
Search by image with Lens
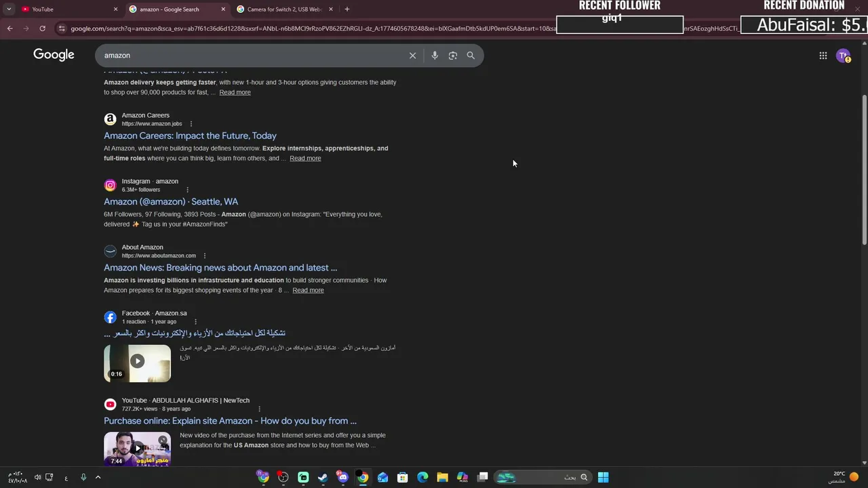tap(452, 56)
